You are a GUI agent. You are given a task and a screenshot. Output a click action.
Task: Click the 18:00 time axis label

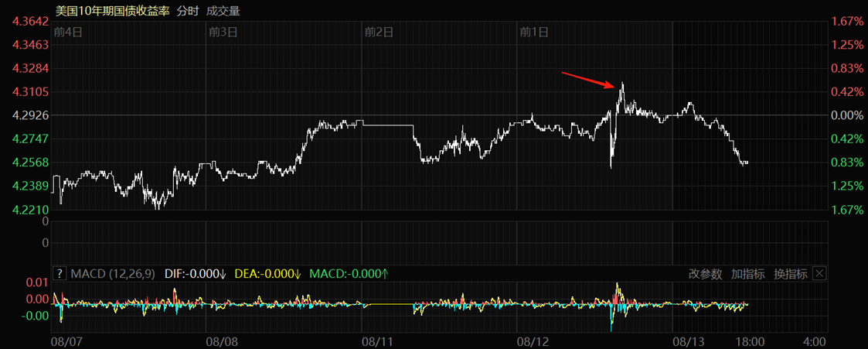(750, 340)
